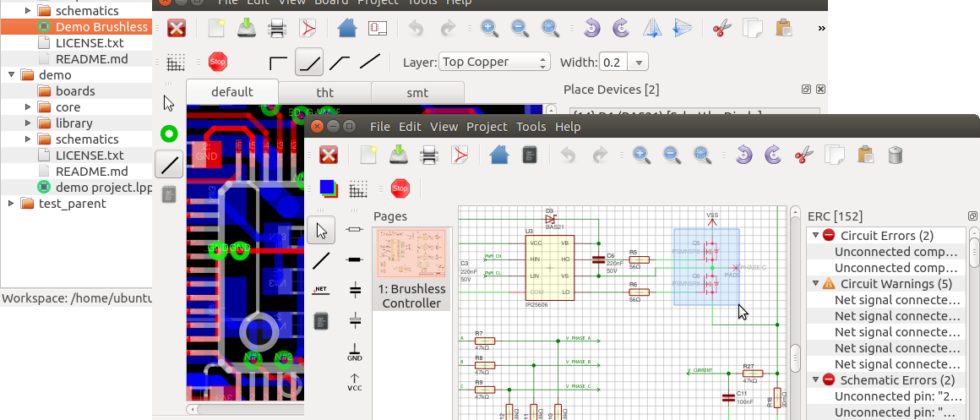Open the trace Width dropdown
Screen dimensions: 980x420
pos(625,62)
